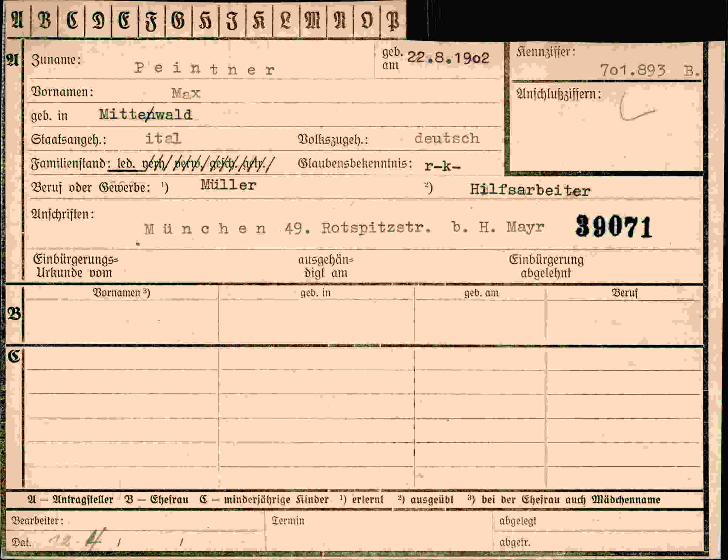728x560 pixels.
Task: Click the ethnicity value 'deutsch'
Action: click(447, 138)
